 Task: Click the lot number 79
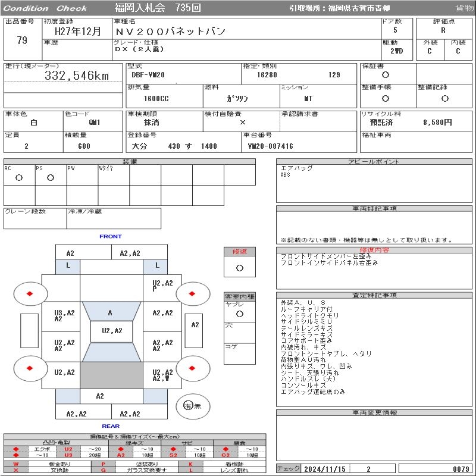[22, 40]
